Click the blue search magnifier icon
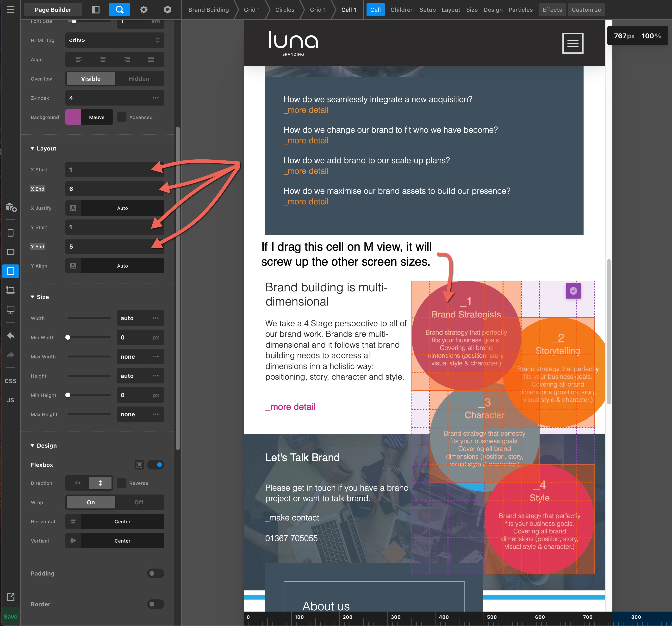This screenshot has height=626, width=672. click(x=119, y=9)
